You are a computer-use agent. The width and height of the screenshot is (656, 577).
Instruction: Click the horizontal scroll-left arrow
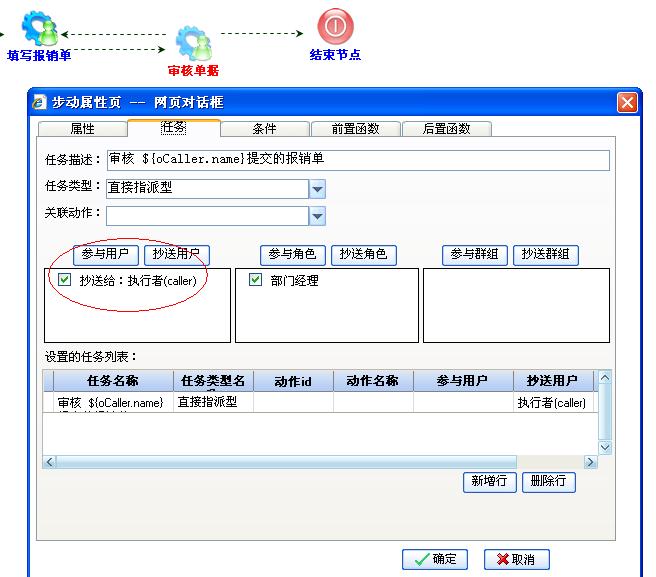pos(49,462)
